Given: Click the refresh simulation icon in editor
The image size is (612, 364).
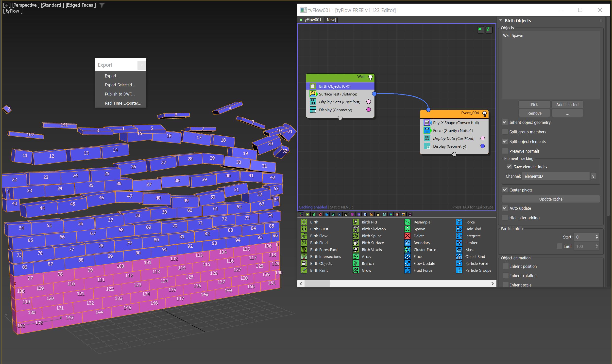Looking at the screenshot, I should 489,30.
